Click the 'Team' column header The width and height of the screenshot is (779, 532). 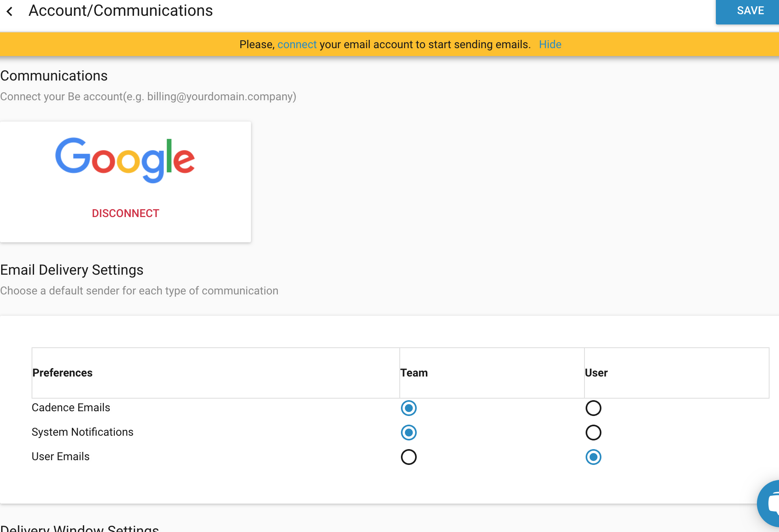click(414, 373)
